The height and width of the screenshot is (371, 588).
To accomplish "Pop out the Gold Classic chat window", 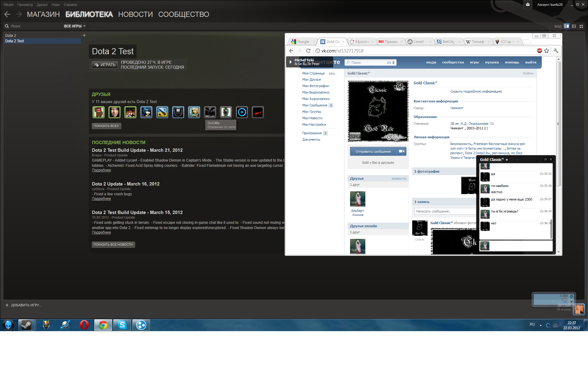I will click(545, 159).
